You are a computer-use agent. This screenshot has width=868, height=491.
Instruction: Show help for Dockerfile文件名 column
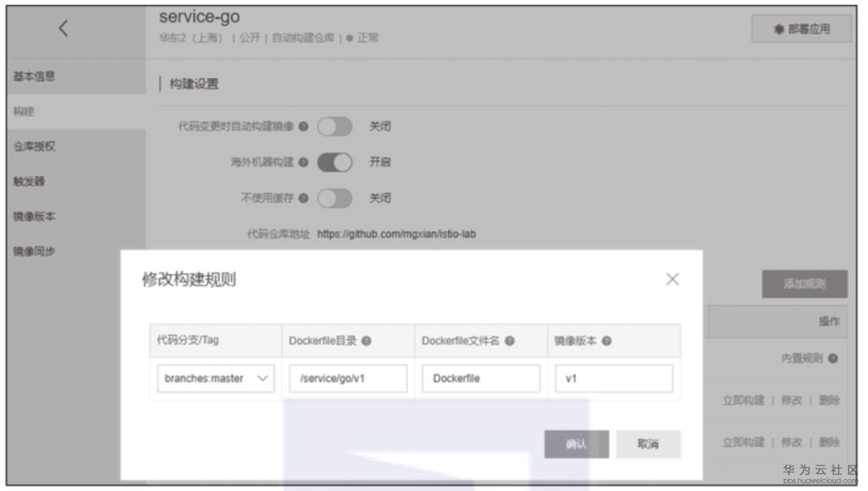[509, 341]
